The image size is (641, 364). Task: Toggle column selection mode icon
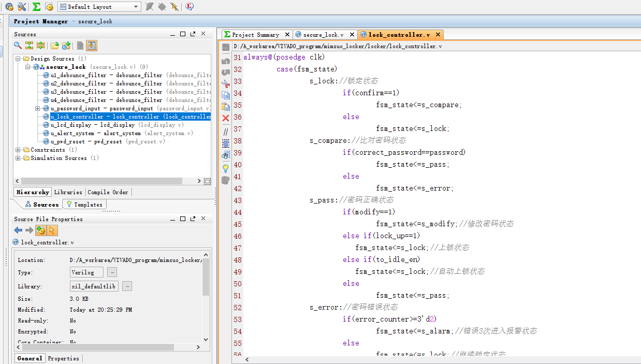pos(226,143)
